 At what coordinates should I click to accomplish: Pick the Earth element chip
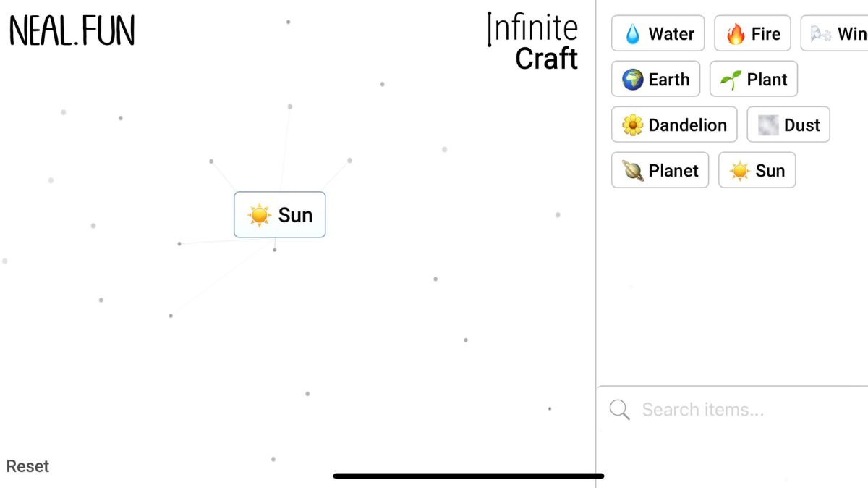pos(655,79)
